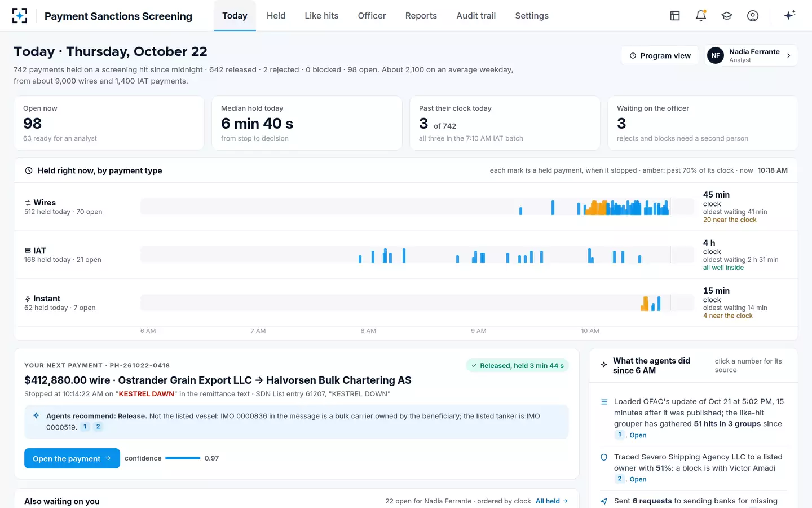This screenshot has height=508, width=812.
Task: Go to the Officer tab
Action: 372,16
